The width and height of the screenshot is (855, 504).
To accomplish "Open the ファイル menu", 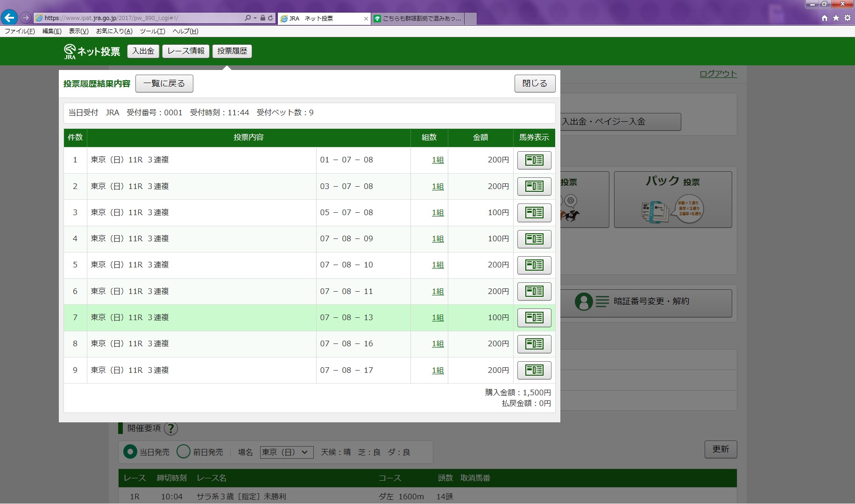I will [x=20, y=31].
